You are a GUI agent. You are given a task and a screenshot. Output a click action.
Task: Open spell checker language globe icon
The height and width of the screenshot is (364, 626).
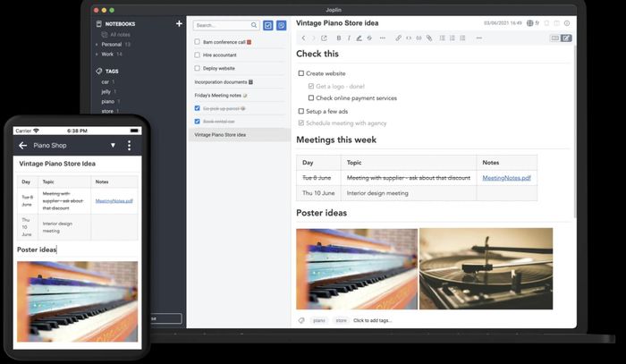pyautogui.click(x=529, y=23)
